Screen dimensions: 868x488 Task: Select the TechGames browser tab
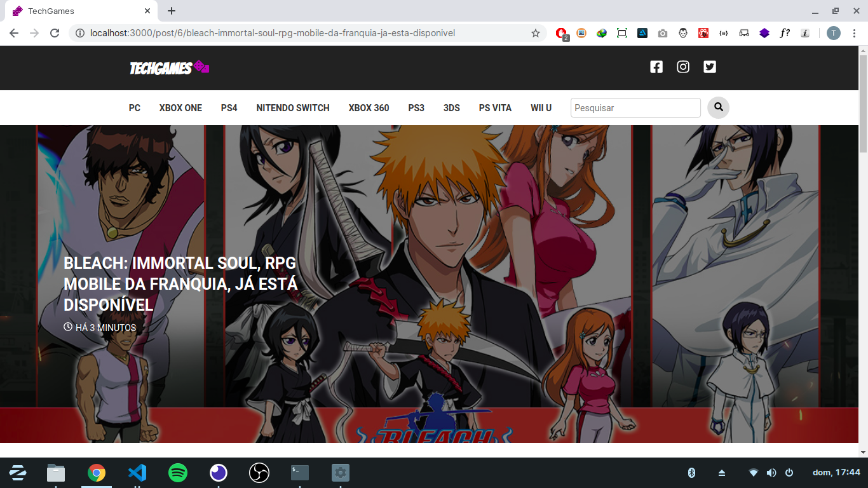[x=81, y=11]
